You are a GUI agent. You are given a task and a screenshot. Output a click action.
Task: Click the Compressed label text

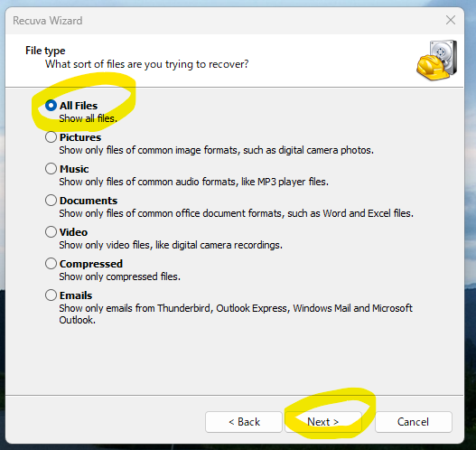(x=91, y=264)
